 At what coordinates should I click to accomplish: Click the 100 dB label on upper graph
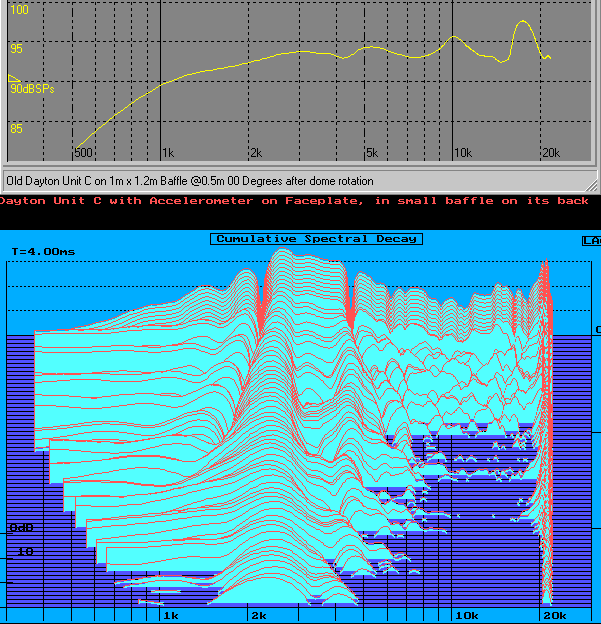(19, 10)
